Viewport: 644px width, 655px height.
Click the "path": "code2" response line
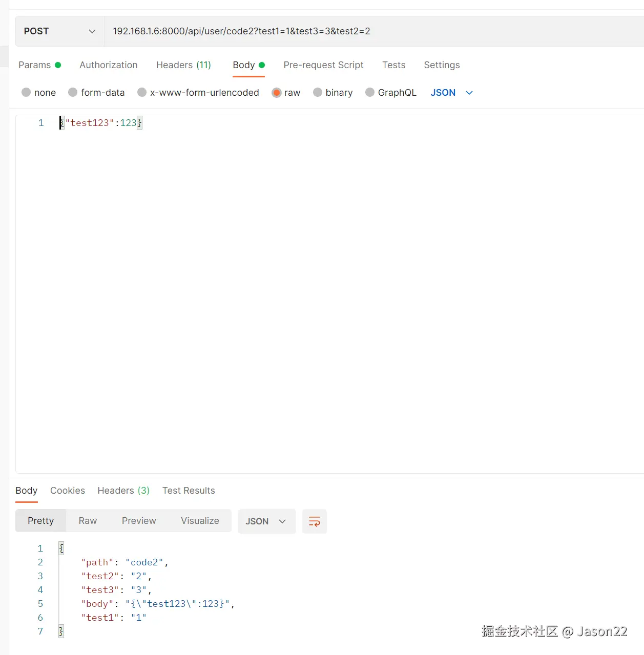pos(124,562)
